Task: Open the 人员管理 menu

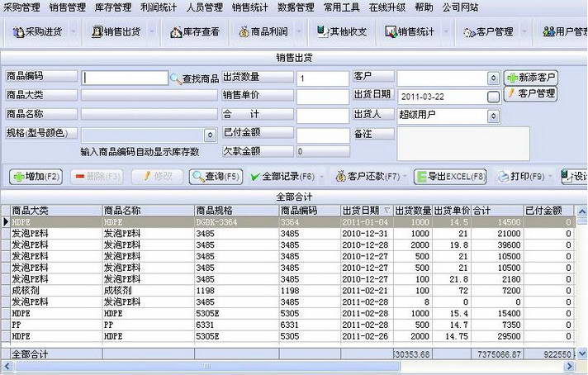Action: point(204,7)
